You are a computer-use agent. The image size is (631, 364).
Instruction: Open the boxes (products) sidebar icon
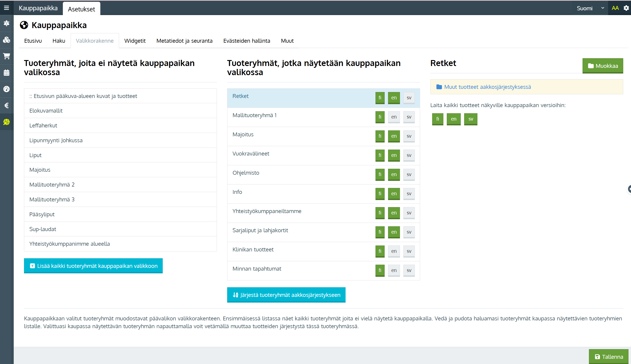tap(6, 40)
